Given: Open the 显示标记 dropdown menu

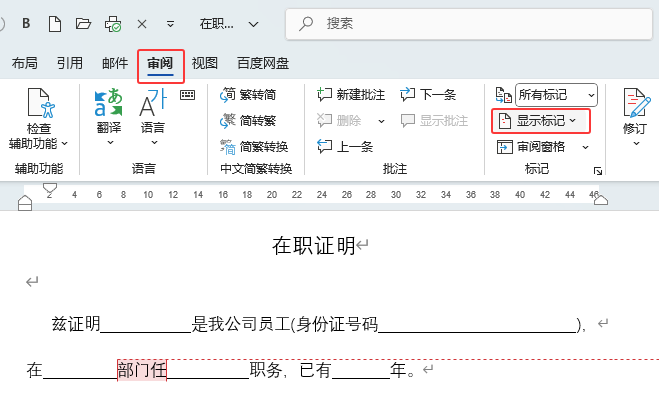Looking at the screenshot, I should point(541,121).
